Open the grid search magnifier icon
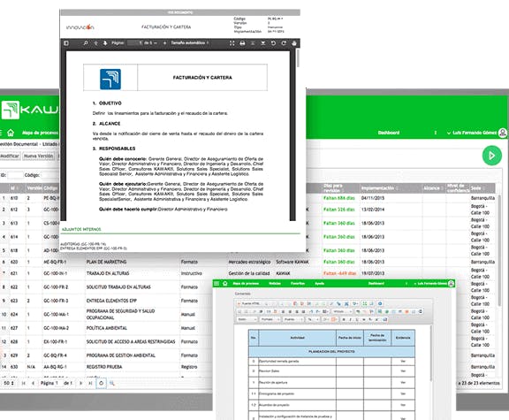The image size is (509, 420). pyautogui.click(x=112, y=383)
